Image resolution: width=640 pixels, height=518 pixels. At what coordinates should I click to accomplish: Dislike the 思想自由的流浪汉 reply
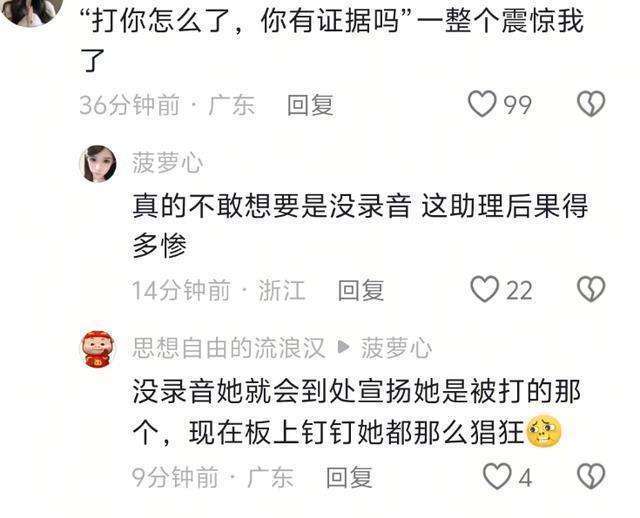pos(591,476)
